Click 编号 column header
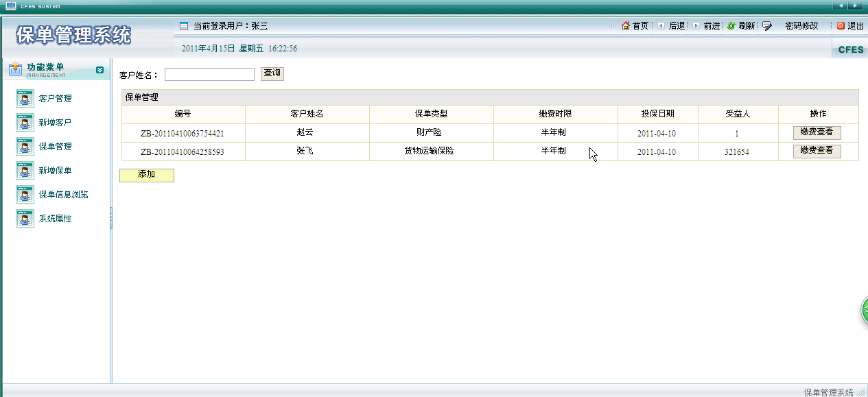Screen dimensions: 868x397 [x=183, y=114]
